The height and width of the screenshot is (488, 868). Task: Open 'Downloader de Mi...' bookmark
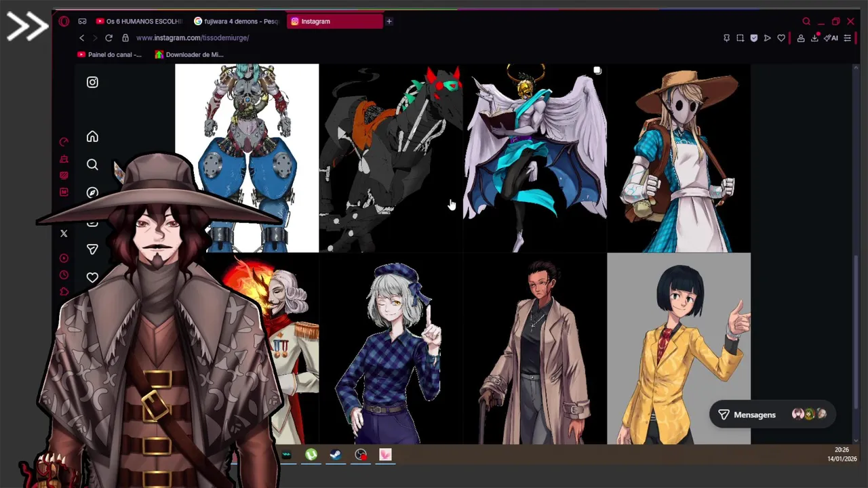[189, 54]
